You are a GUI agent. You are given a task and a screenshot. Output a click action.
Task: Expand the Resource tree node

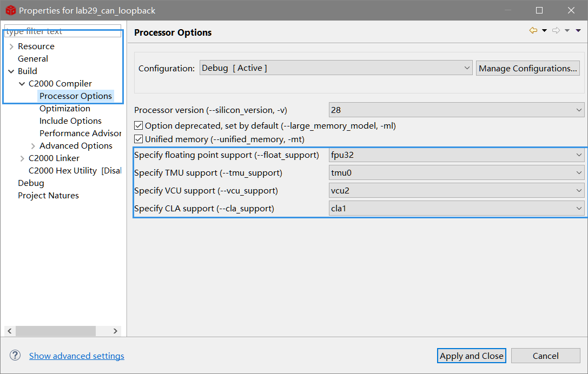(x=11, y=46)
